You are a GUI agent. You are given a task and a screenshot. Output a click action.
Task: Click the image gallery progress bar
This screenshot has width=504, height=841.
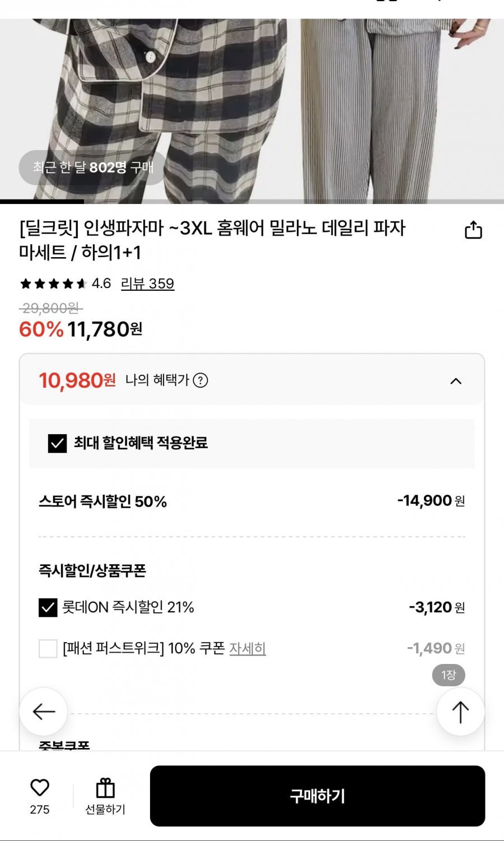point(252,201)
